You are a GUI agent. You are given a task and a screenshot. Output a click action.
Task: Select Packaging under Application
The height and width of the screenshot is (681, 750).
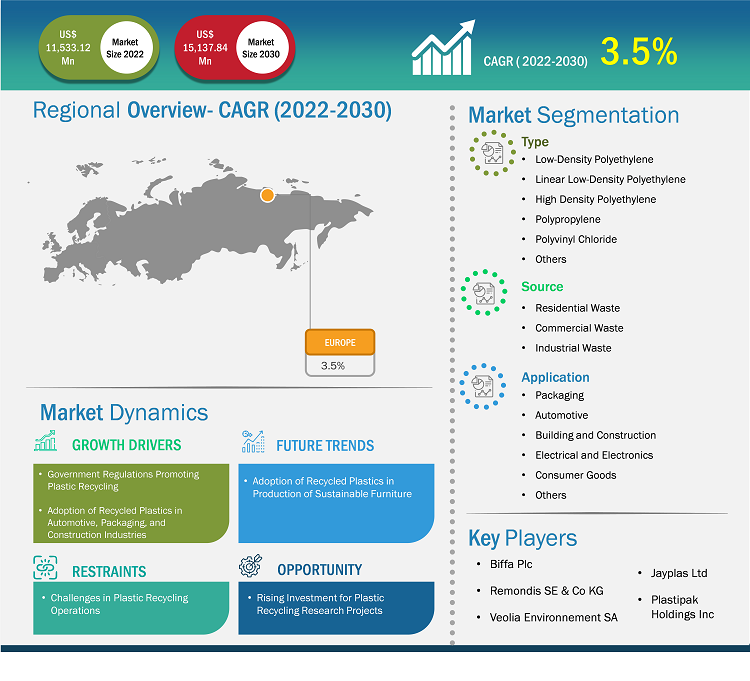click(x=559, y=395)
